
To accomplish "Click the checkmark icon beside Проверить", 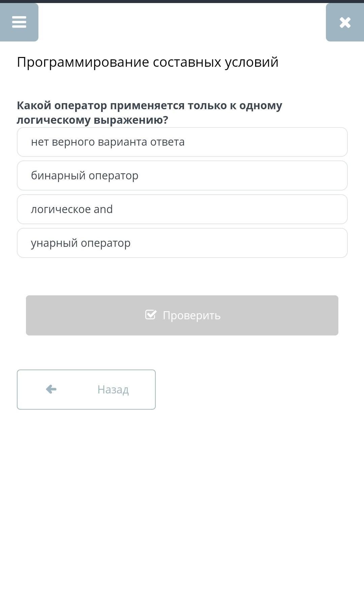I will 151,315.
